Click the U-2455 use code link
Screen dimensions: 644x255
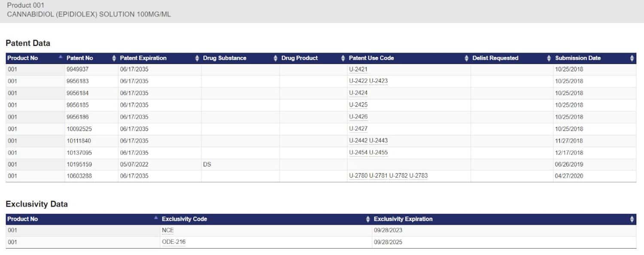378,153
